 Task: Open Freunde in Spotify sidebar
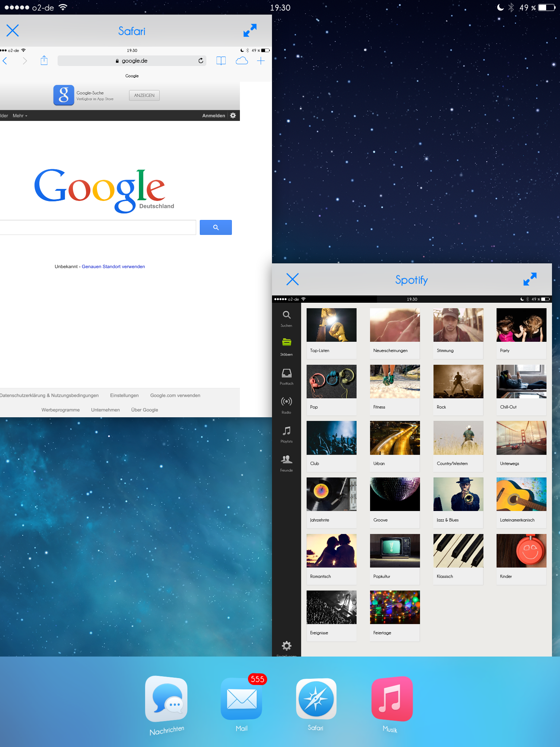[287, 463]
